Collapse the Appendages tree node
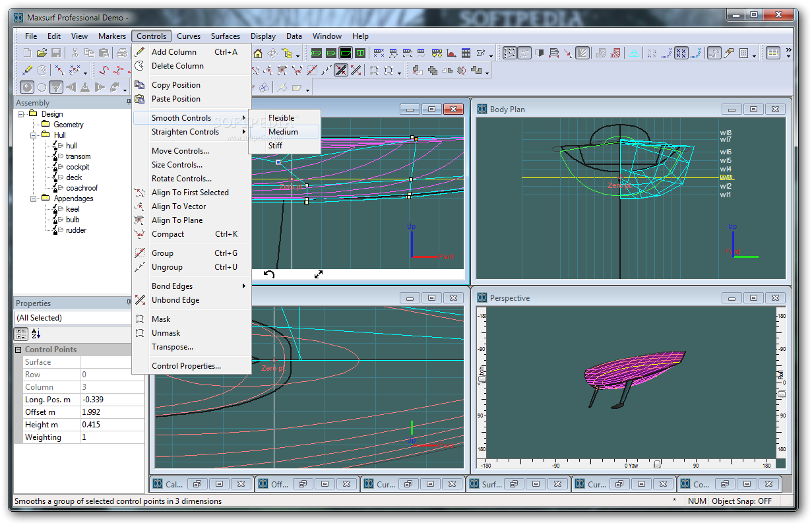Image resolution: width=812 pixels, height=525 pixels. [x=33, y=199]
